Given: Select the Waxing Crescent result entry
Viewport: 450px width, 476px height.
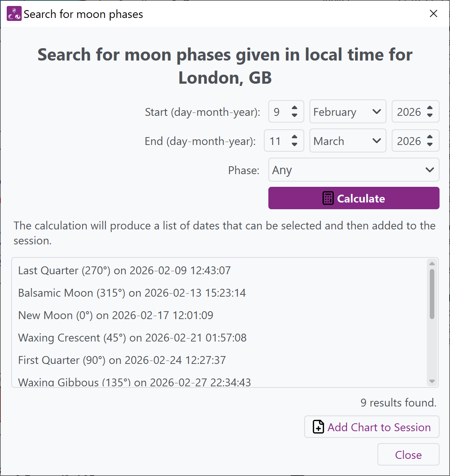Looking at the screenshot, I should click(132, 337).
